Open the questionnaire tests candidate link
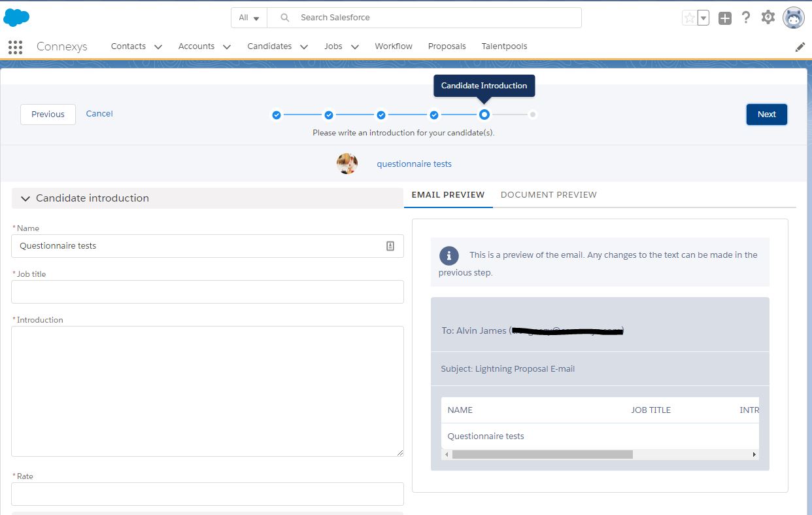The width and height of the screenshot is (812, 515). (414, 164)
